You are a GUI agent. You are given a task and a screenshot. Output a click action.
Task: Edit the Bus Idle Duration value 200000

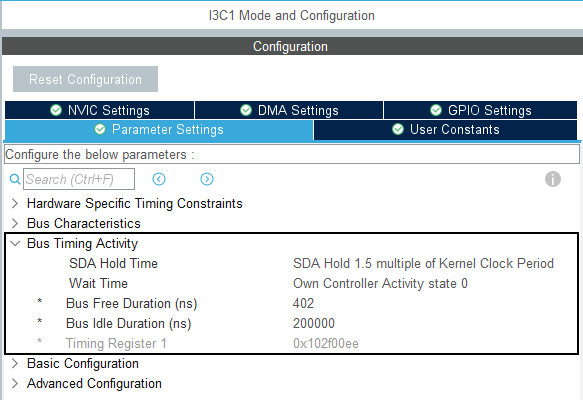tap(314, 324)
